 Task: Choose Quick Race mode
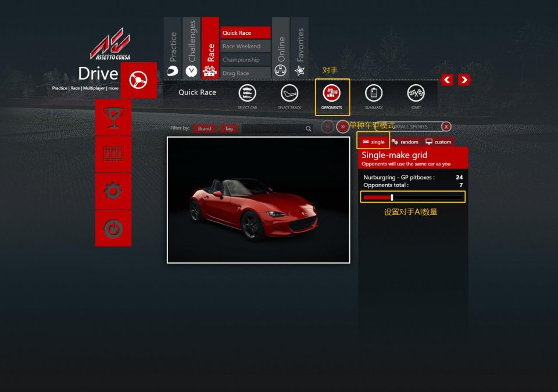click(x=245, y=33)
